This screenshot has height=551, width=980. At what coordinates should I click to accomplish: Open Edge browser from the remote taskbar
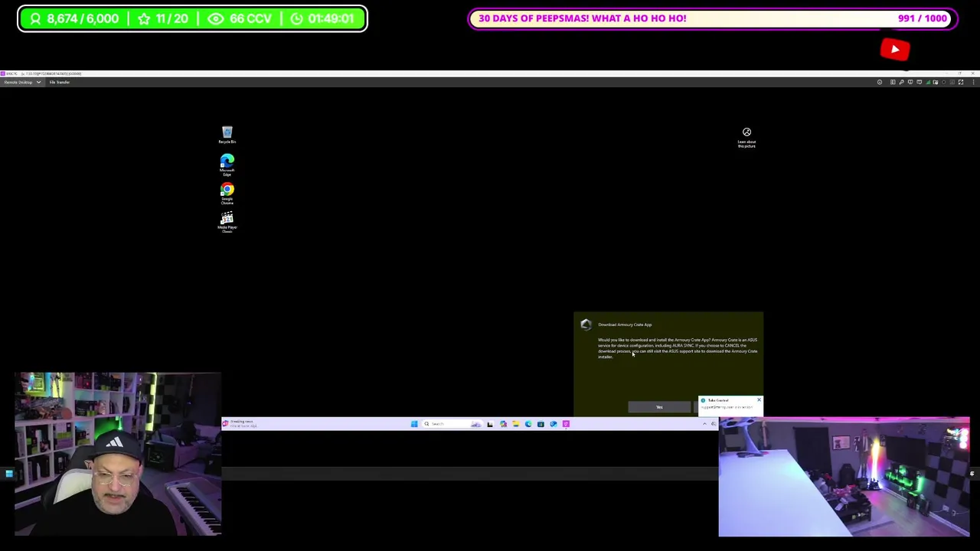pyautogui.click(x=528, y=424)
